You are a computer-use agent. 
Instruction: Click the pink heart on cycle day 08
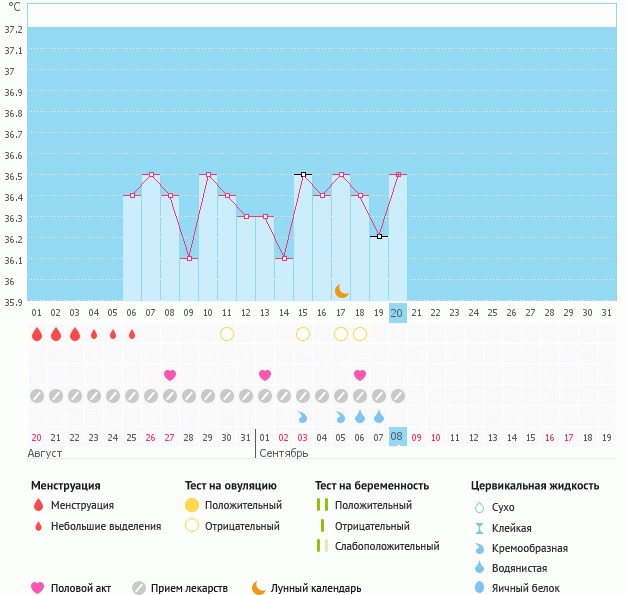point(170,375)
